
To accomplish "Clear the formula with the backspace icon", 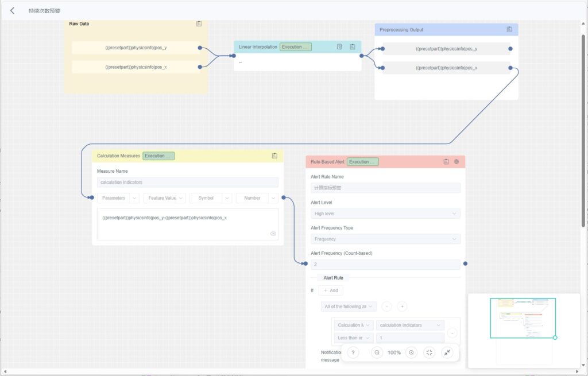I will point(273,234).
